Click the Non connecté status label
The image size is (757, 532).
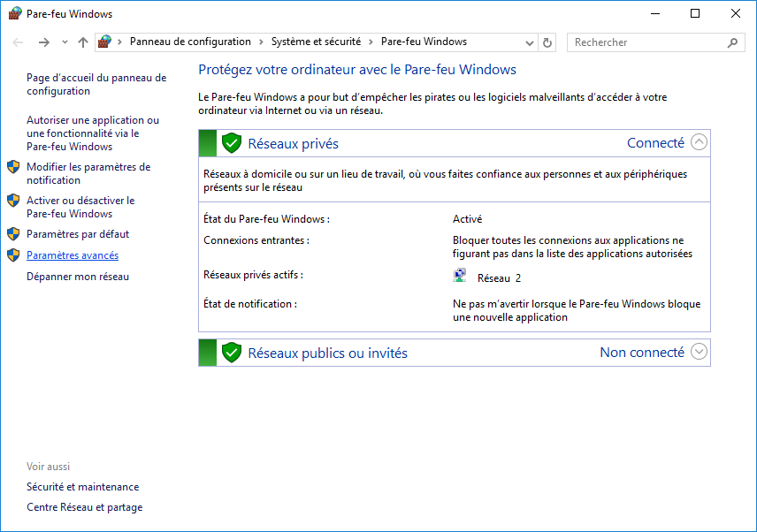click(x=642, y=353)
